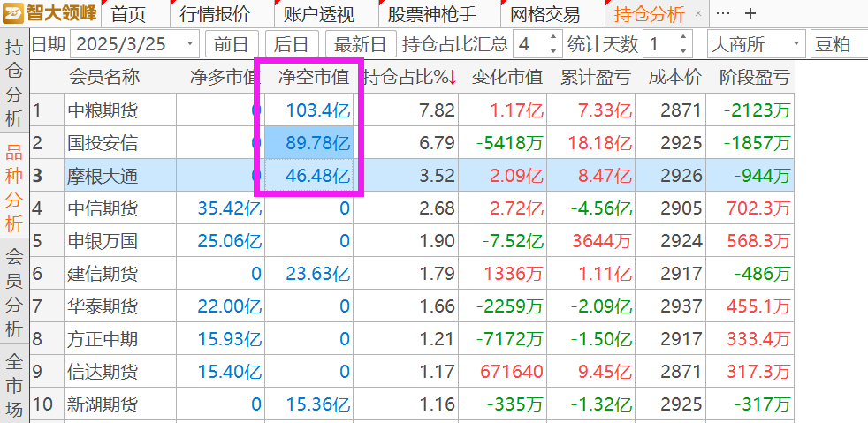Screen dimensions: 868x423
Task: Select the 建信期货 member row
Action: [x=412, y=274]
